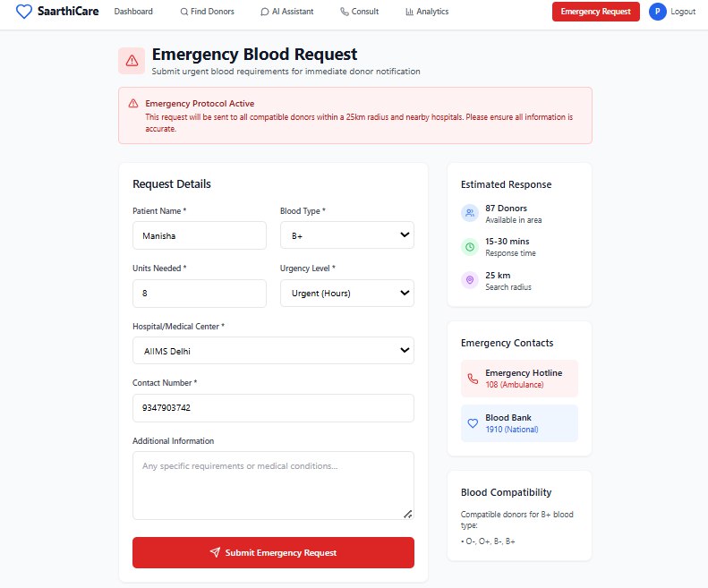Click the Logout link
This screenshot has width=708, height=588.
coord(683,12)
